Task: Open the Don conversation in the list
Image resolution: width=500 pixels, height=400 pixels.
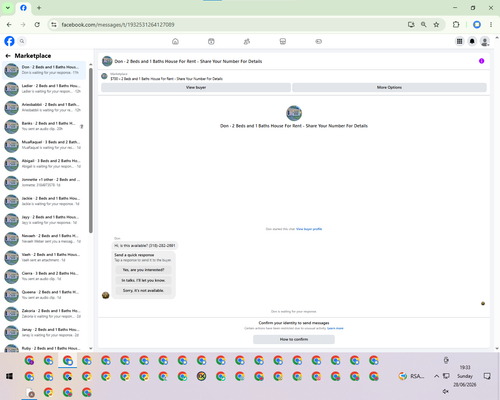Action: (x=44, y=70)
